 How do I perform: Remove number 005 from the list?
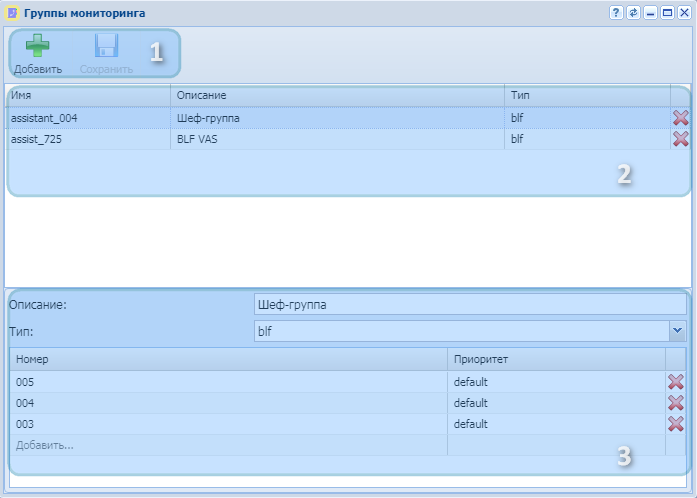point(676,382)
